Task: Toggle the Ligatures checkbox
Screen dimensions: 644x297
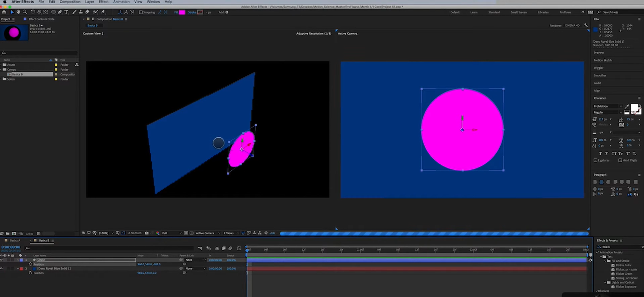Action: tap(596, 160)
